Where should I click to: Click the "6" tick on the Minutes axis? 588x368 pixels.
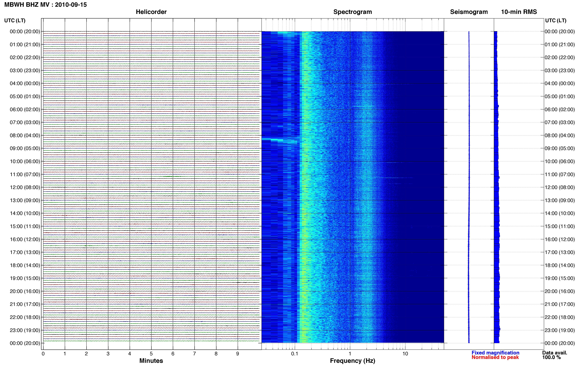(x=173, y=354)
